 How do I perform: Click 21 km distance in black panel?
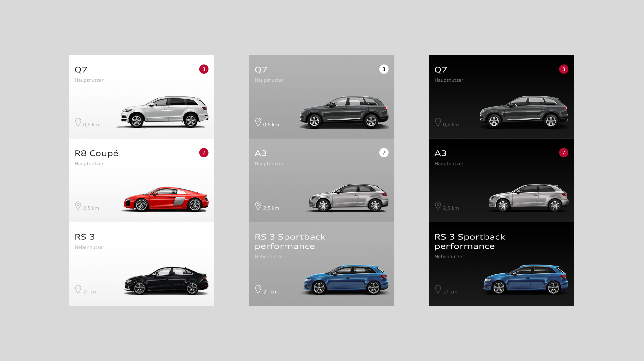450,292
